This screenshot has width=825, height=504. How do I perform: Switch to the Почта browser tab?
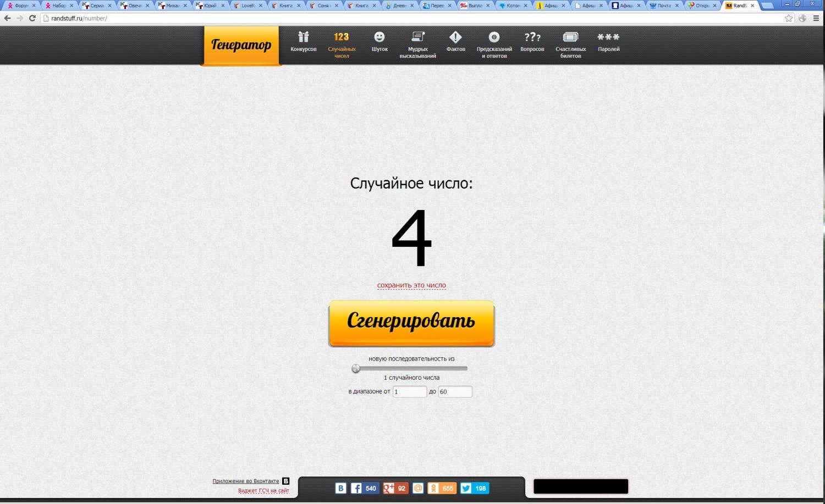[x=663, y=5]
